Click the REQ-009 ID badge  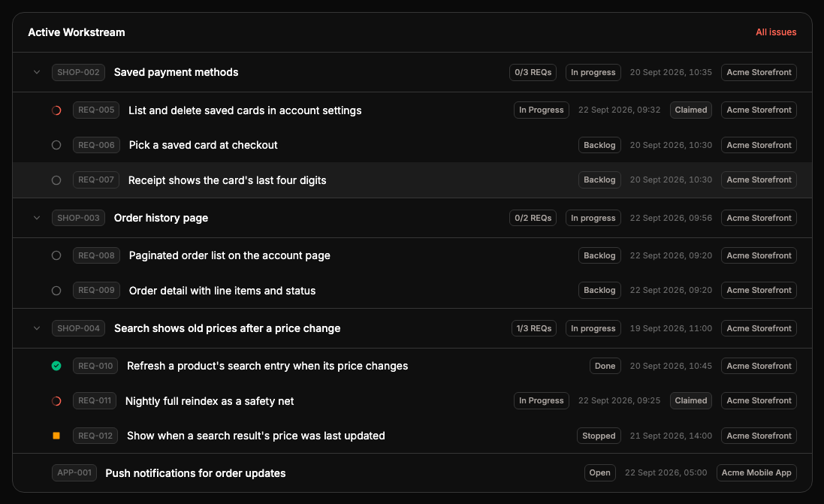[x=96, y=290]
